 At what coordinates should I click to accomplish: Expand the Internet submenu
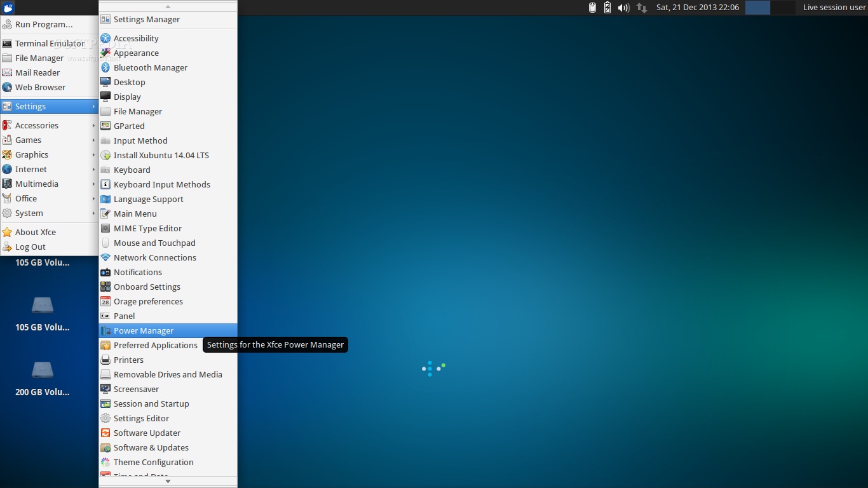click(x=49, y=169)
